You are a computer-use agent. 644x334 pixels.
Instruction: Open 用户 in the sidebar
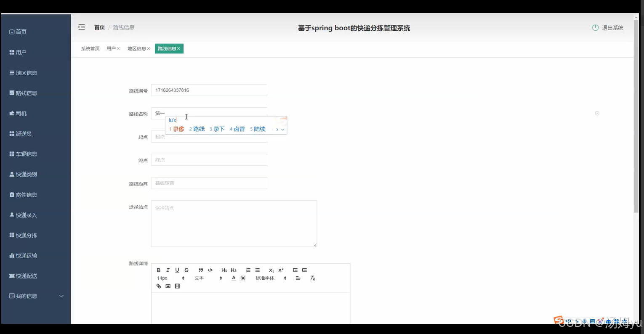pyautogui.click(x=36, y=52)
